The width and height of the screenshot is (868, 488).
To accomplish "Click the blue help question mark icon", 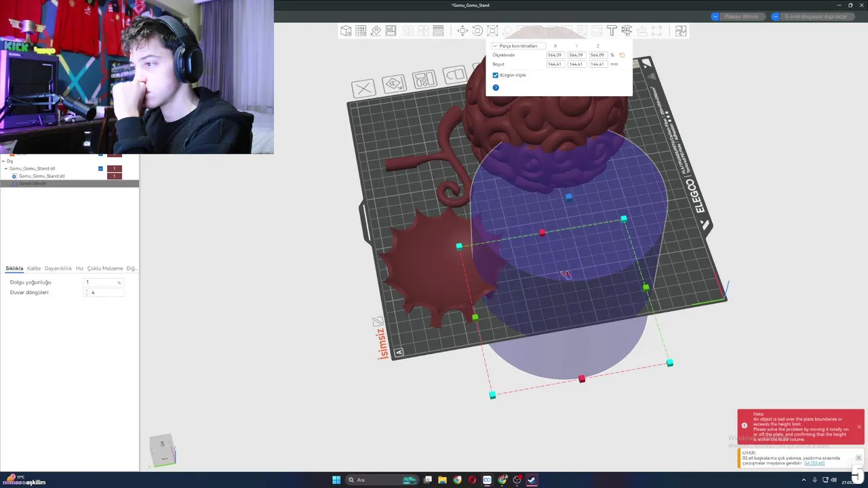I will (496, 87).
